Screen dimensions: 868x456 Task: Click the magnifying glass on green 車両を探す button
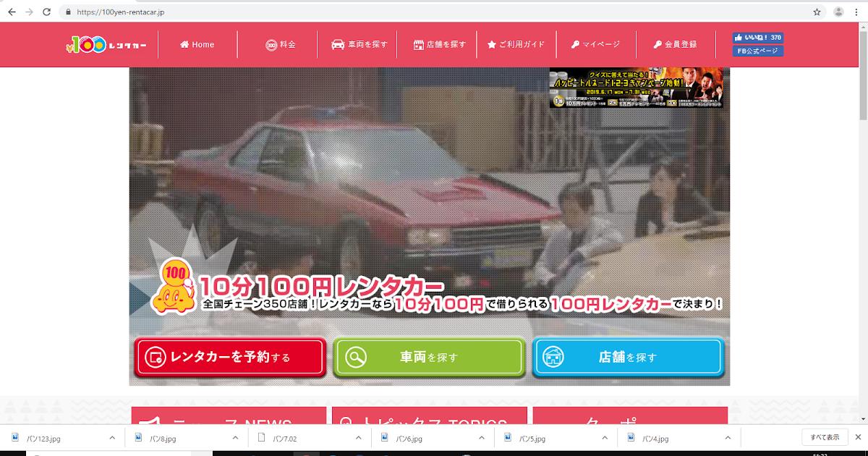tap(357, 356)
